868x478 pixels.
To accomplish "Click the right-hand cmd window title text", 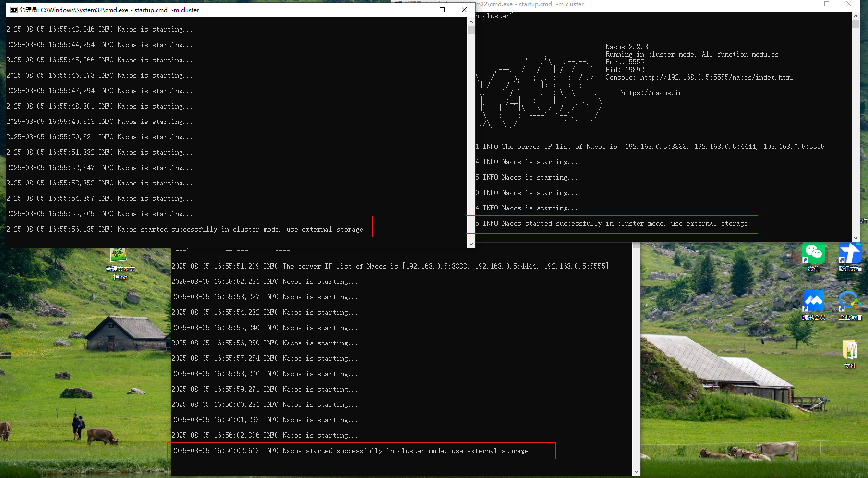I will pyautogui.click(x=530, y=4).
